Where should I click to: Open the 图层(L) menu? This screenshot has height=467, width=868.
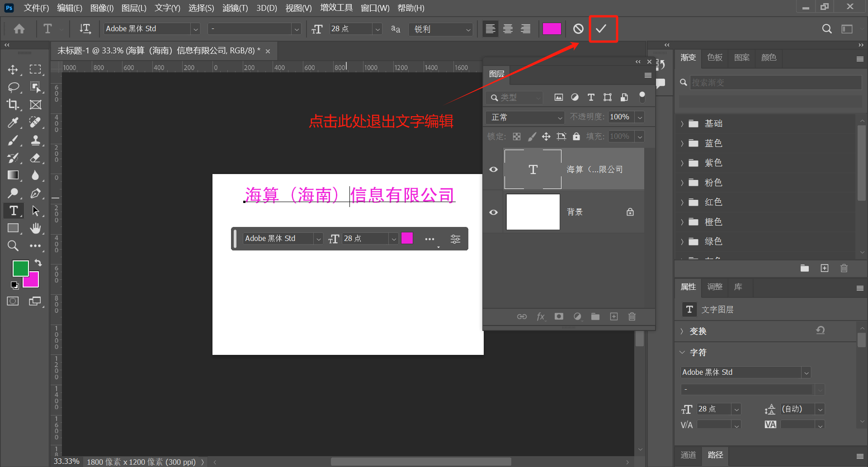[x=134, y=8]
